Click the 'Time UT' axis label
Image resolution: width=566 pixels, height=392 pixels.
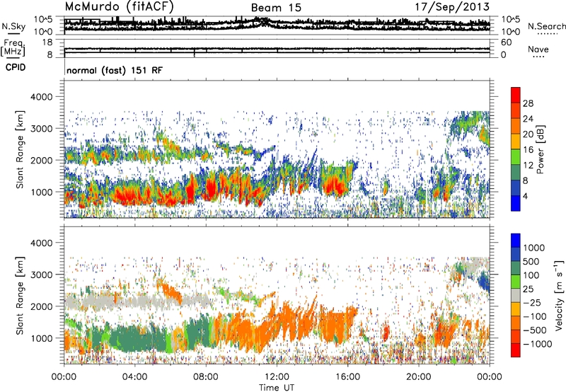pyautogui.click(x=277, y=388)
